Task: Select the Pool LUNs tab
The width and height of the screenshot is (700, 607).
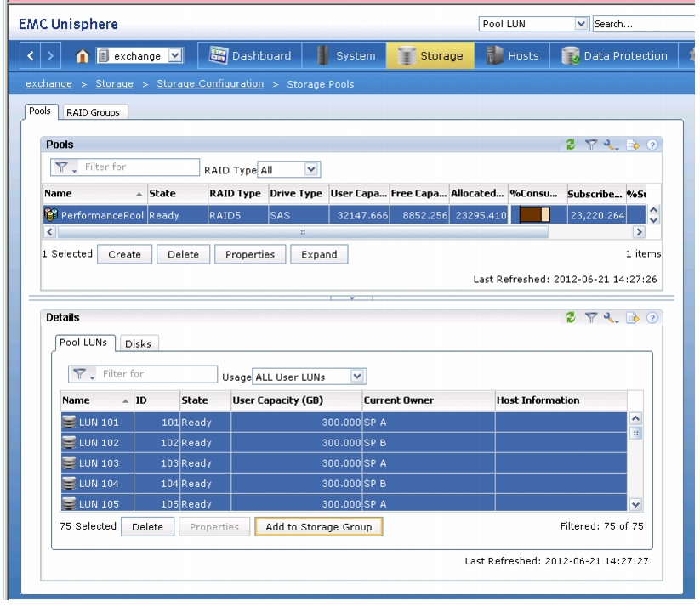Action: pyautogui.click(x=83, y=343)
